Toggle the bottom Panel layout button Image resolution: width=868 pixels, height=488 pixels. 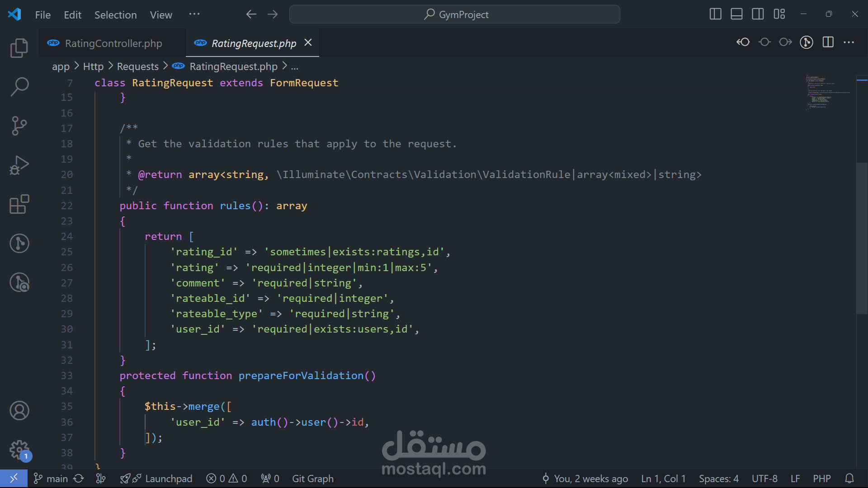[x=736, y=14]
